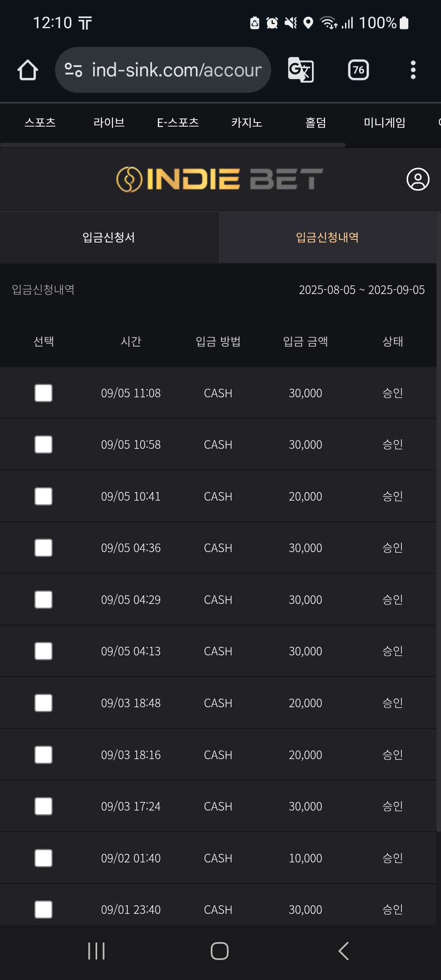
Task: Open the 2025-08-05 ~ 2025-09-05 date range
Action: [x=362, y=290]
